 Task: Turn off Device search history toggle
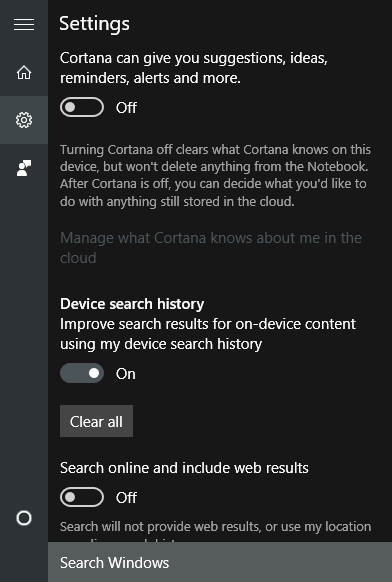[82, 373]
